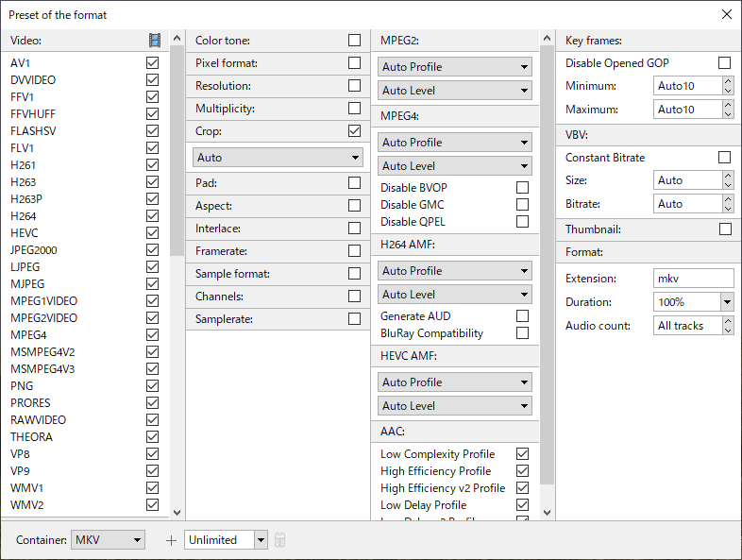The width and height of the screenshot is (742, 560).
Task: Enable Constant Bitrate checkbox
Action: [724, 157]
